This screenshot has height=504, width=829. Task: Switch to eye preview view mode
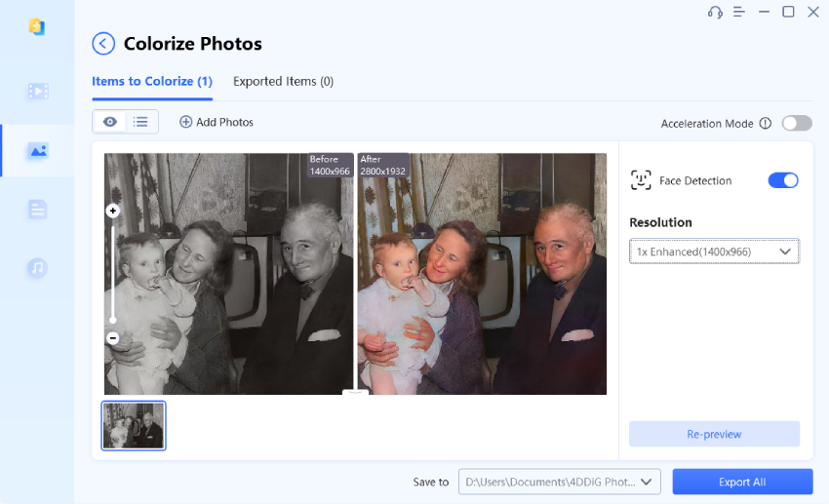(110, 122)
